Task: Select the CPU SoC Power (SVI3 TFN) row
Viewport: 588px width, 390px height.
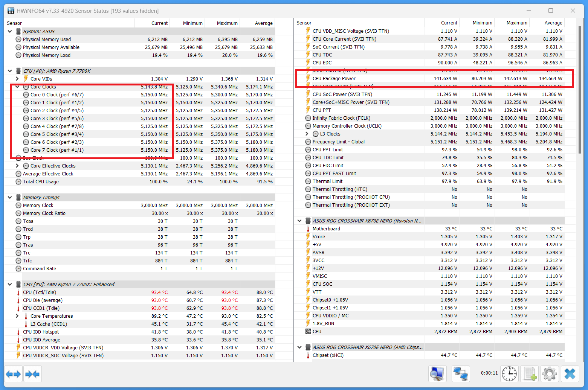Action: (x=429, y=94)
